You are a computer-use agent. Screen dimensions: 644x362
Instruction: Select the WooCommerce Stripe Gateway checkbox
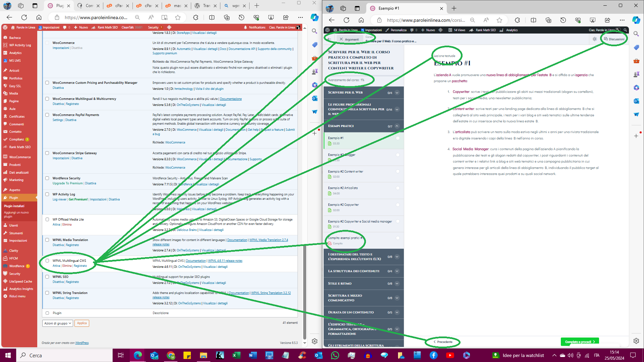47,153
